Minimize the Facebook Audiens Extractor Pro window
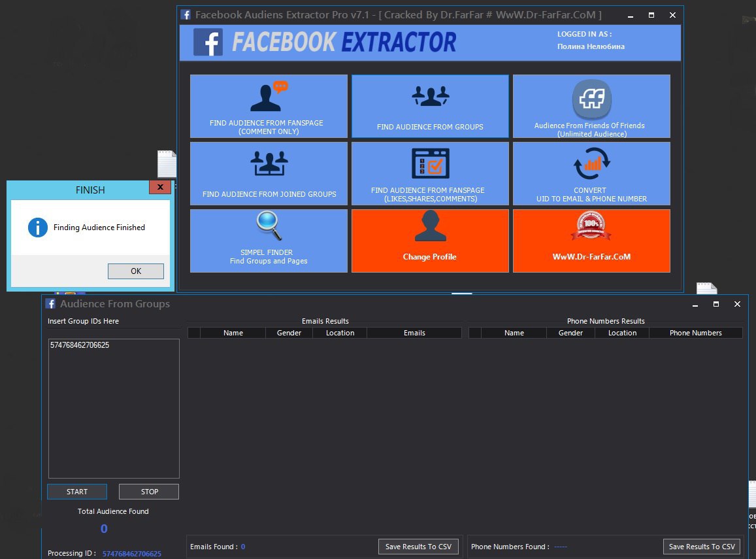The height and width of the screenshot is (559, 756). click(x=630, y=16)
